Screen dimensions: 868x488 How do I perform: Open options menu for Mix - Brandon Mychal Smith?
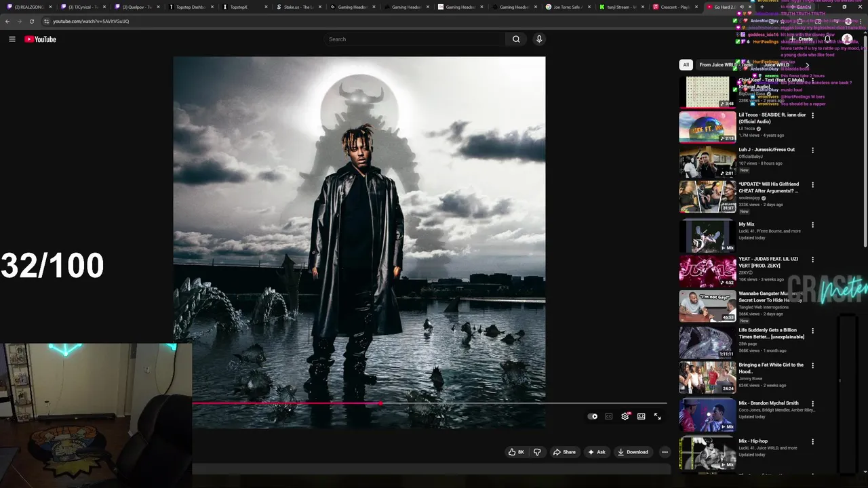coord(812,403)
